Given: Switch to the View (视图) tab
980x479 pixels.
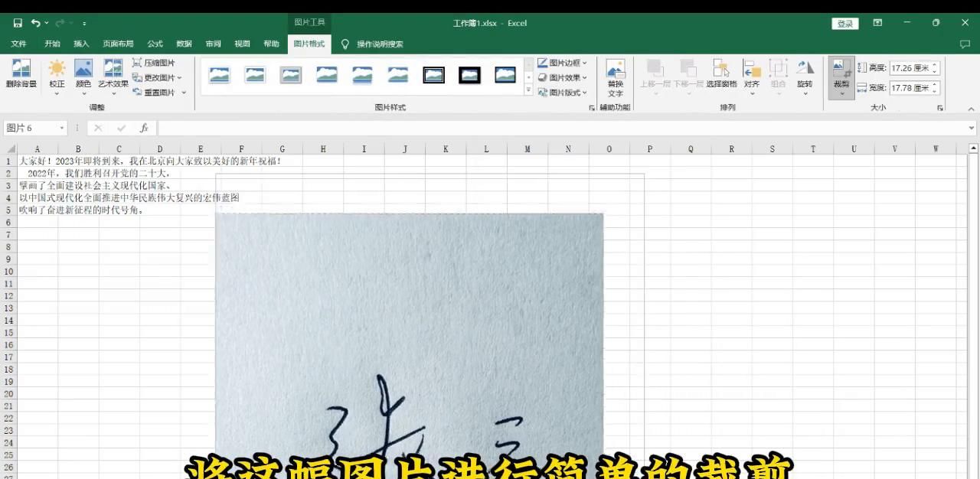Looking at the screenshot, I should [x=242, y=44].
